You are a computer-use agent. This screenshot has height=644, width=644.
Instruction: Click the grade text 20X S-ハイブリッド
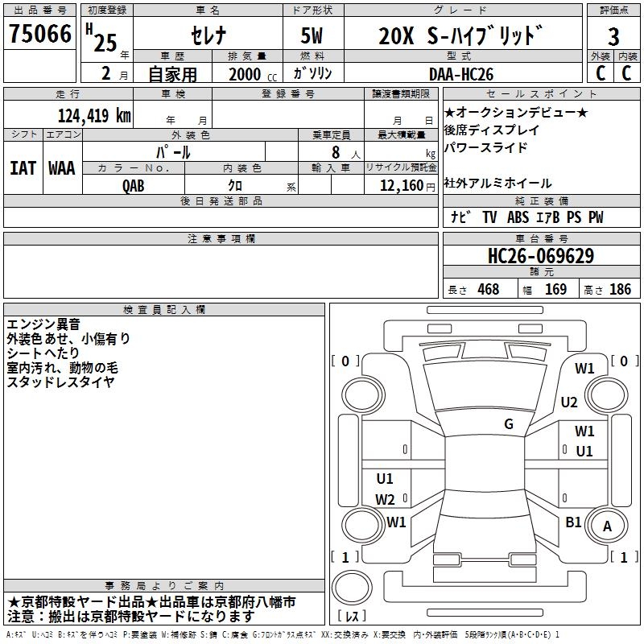(460, 35)
